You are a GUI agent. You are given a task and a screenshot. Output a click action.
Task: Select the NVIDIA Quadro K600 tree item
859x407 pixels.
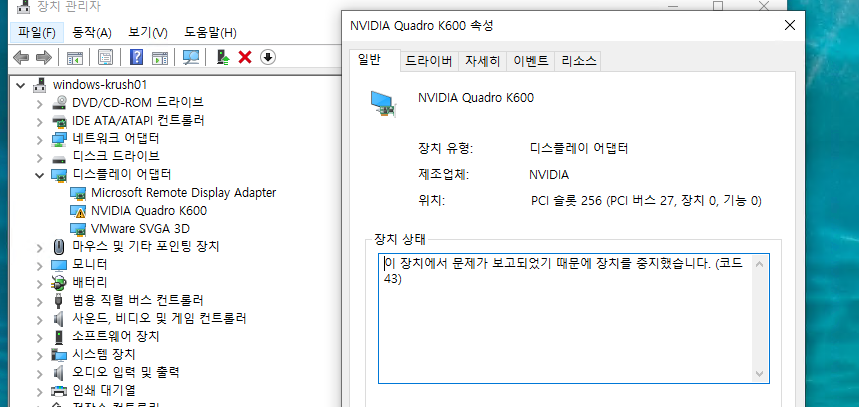coord(149,210)
